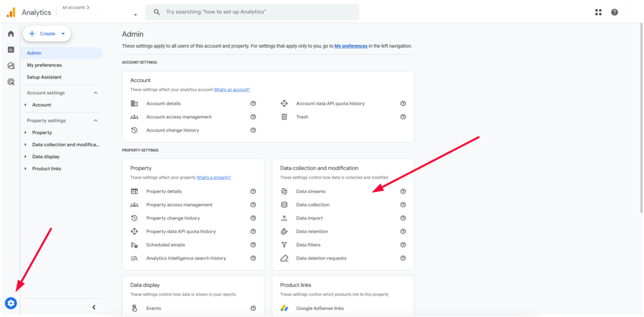Open Account change history
This screenshot has width=644, height=317.
[x=173, y=130]
